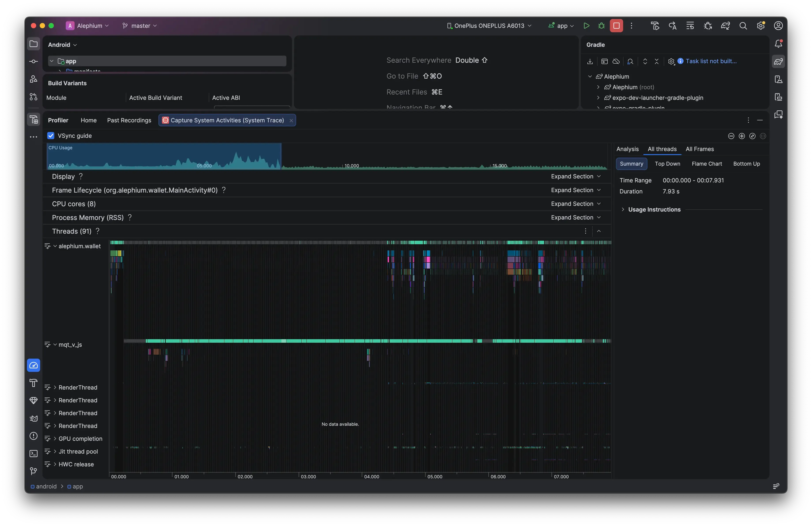
Task: Expand the GPU completion thread
Action: click(55, 438)
